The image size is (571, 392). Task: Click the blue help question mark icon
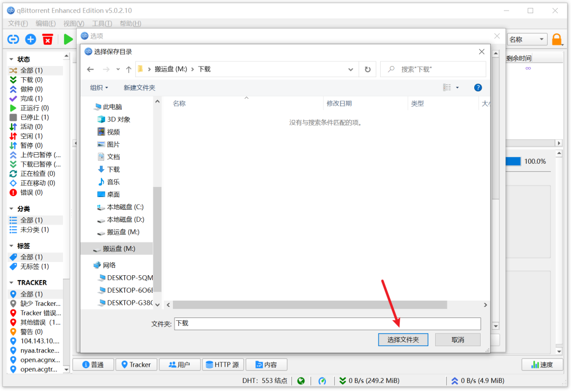(x=478, y=88)
